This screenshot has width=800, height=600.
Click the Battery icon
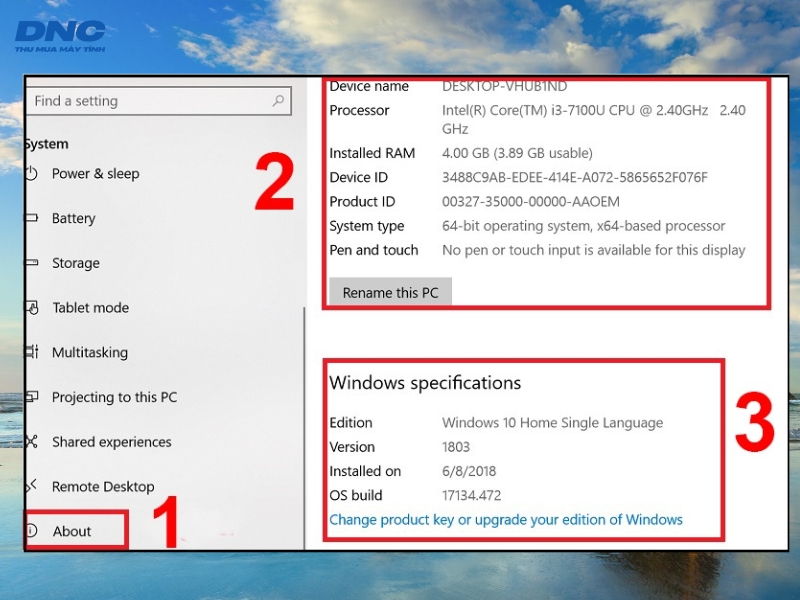[32, 218]
